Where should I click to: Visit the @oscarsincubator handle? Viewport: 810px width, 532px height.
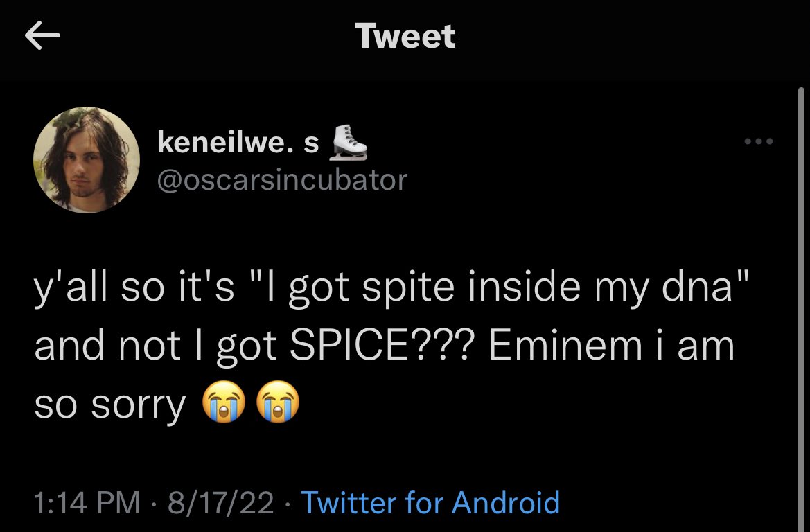pos(282,180)
